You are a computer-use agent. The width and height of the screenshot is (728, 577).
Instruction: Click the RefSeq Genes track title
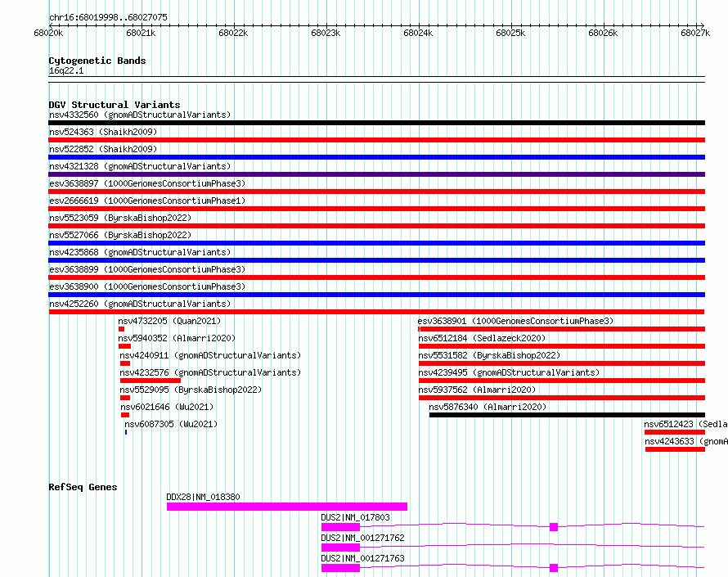click(83, 487)
